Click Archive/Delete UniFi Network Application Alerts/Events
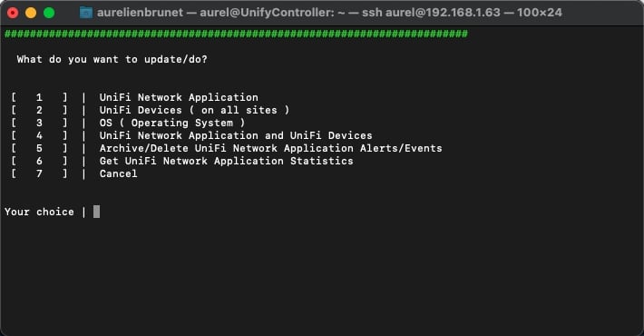The height and width of the screenshot is (336, 644). point(270,148)
